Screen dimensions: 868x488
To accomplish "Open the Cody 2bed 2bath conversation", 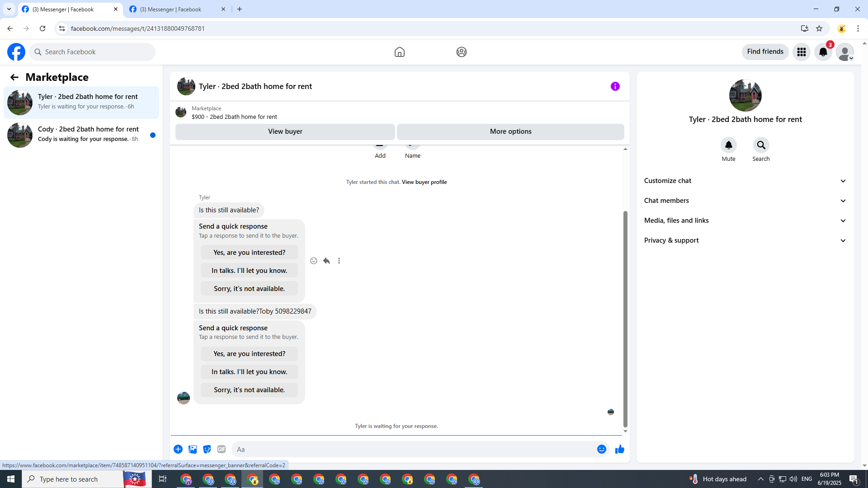I will click(81, 135).
